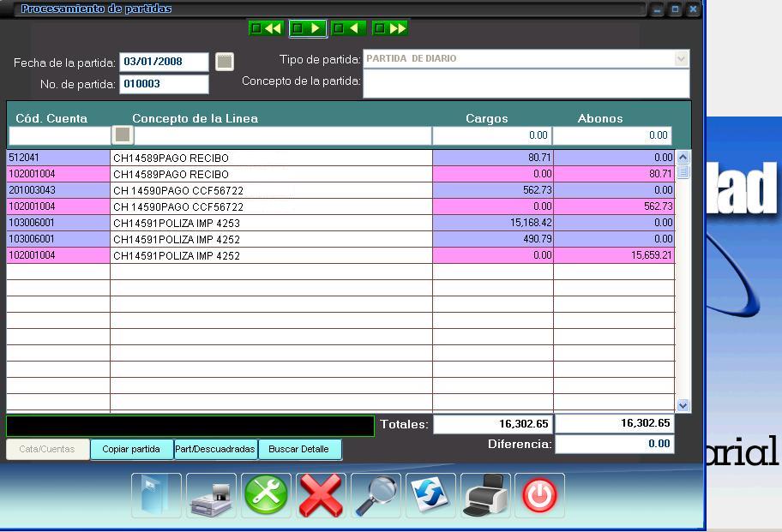
Task: Click the Buscar Detalle button
Action: [300, 449]
